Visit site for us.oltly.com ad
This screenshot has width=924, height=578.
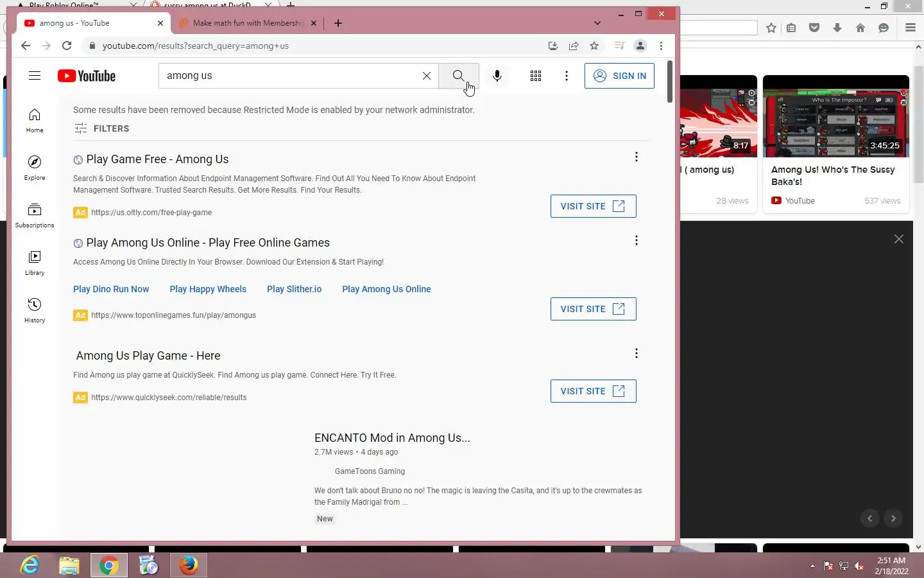pos(593,206)
